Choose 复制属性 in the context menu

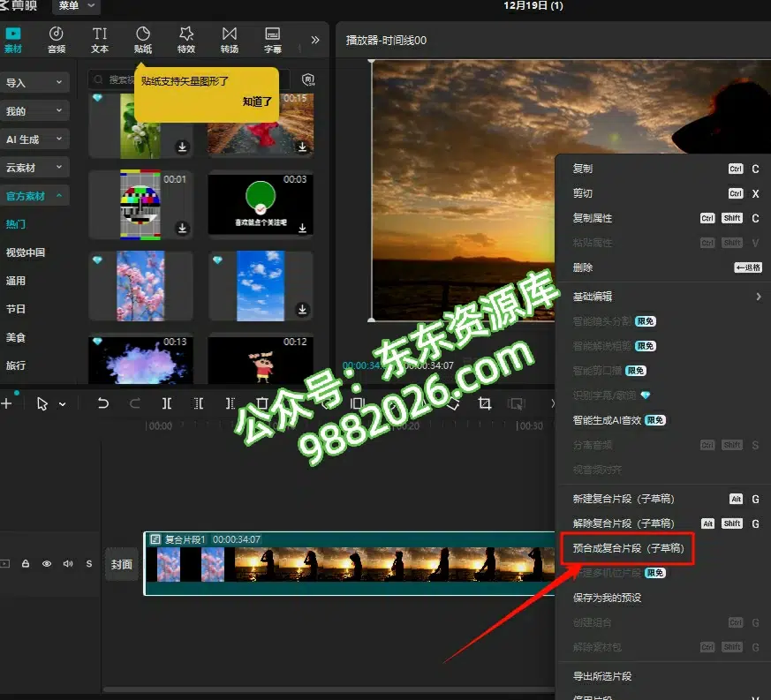click(x=593, y=218)
